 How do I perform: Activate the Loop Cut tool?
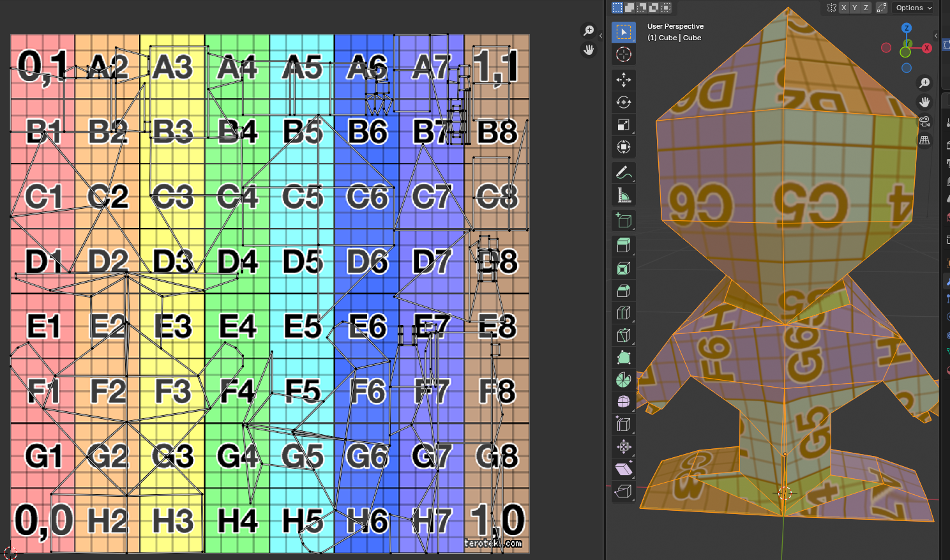624,313
